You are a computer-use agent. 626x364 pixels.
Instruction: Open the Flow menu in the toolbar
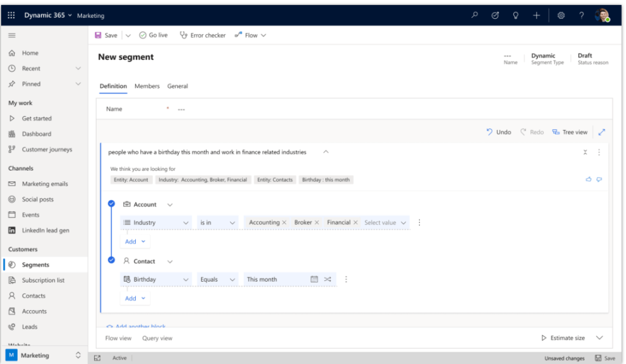[250, 35]
